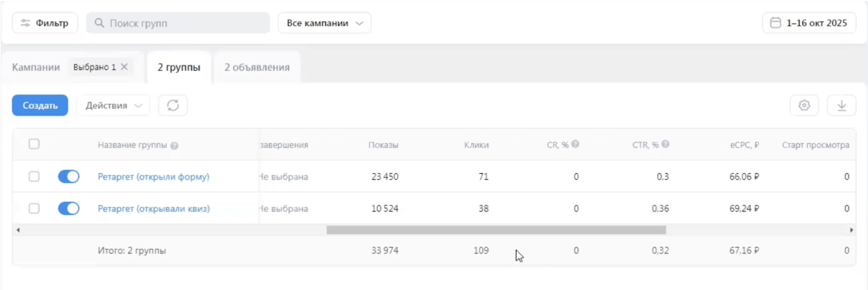Toggle off Ретаргет (открывали квиз) group switch

click(68, 209)
